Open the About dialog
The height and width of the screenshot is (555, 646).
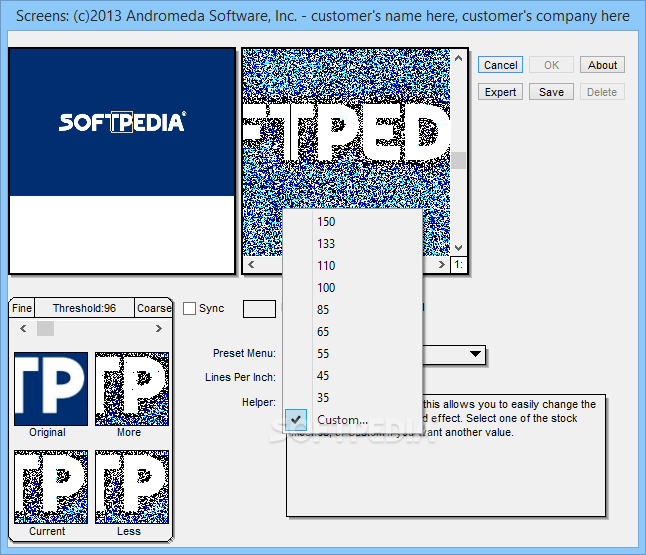602,65
